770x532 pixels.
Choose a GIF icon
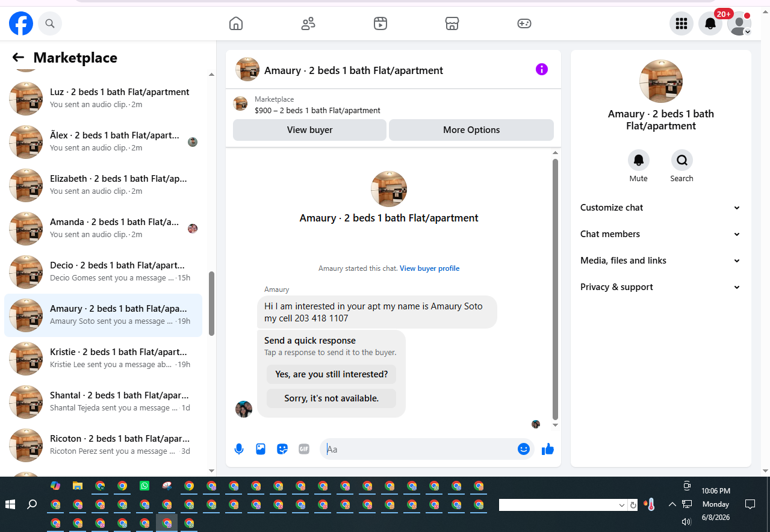coord(304,449)
